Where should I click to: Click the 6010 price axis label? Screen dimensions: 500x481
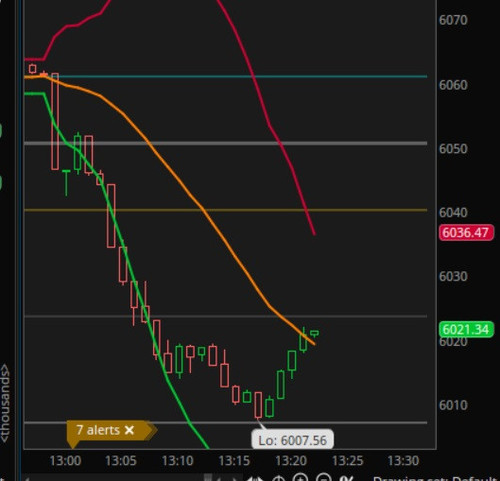click(453, 405)
